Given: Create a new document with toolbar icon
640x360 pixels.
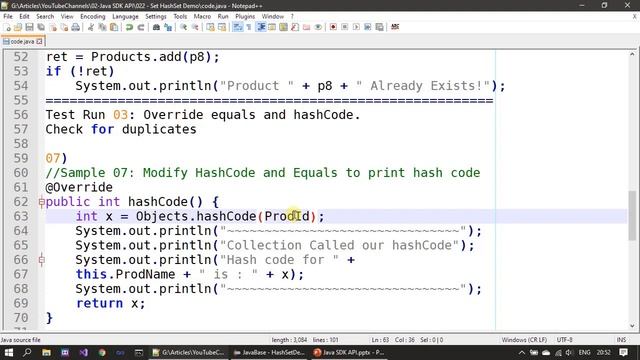Looking at the screenshot, I should click(7, 27).
